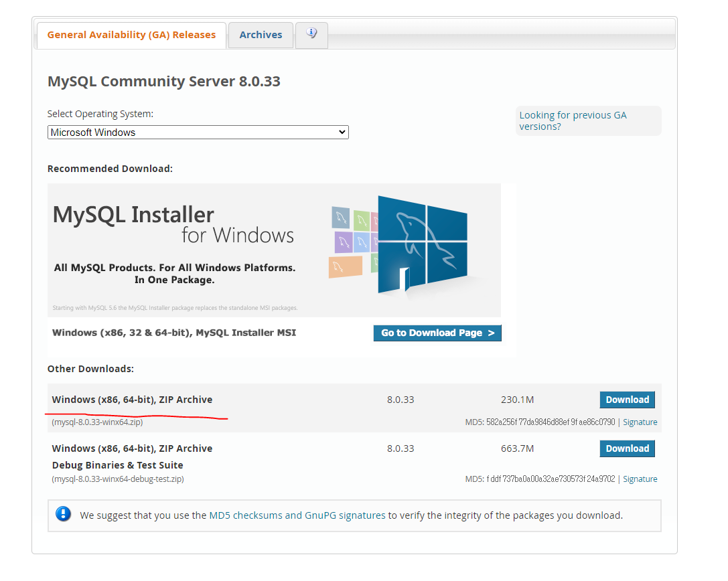Click the MD5 hash starting with fddf737b
The image size is (728, 581).
[x=550, y=479]
